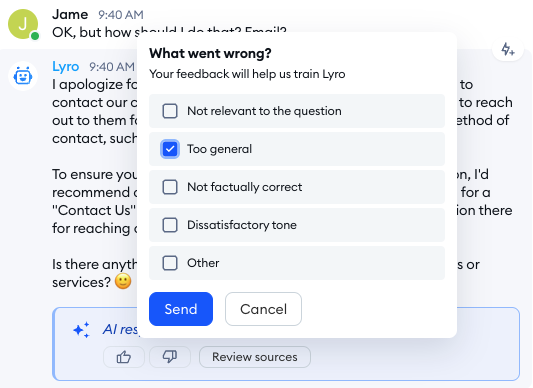Click Jame's green J avatar

23,24
